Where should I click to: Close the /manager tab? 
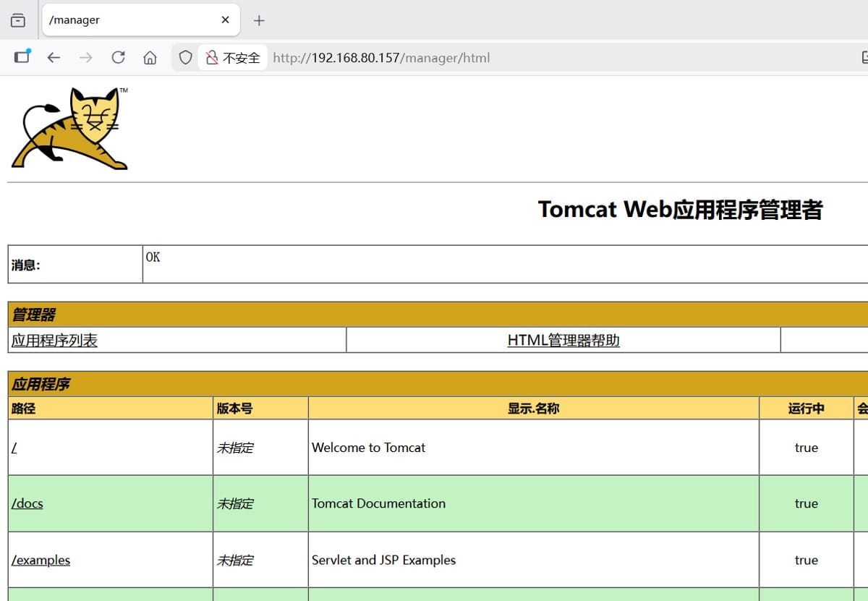[x=225, y=20]
